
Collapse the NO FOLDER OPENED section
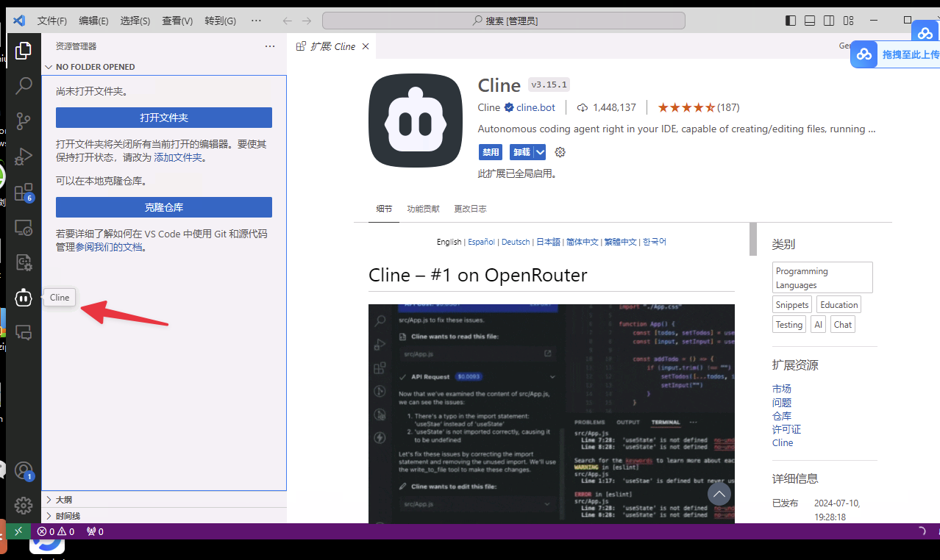click(163, 67)
